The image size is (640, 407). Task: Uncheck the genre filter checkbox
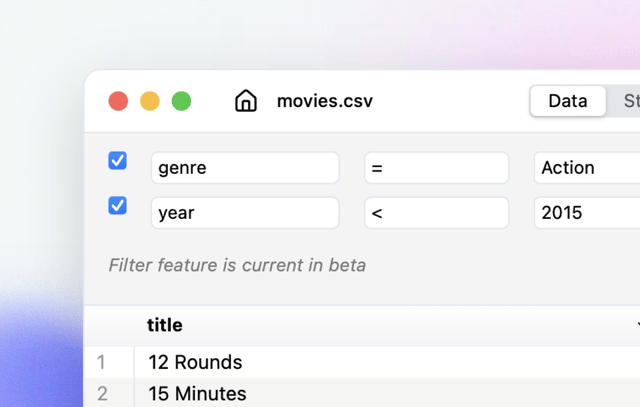click(118, 160)
